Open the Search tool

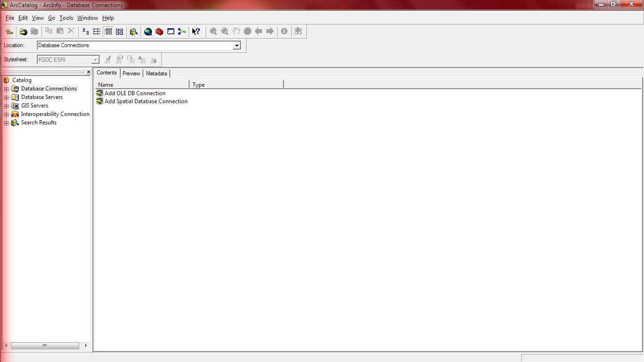coord(134,31)
